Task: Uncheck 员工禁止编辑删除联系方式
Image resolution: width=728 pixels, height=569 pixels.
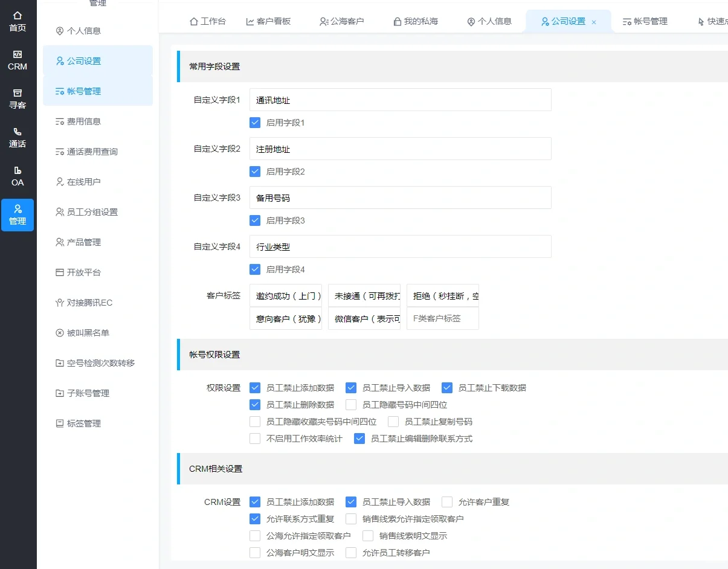Action: 359,439
